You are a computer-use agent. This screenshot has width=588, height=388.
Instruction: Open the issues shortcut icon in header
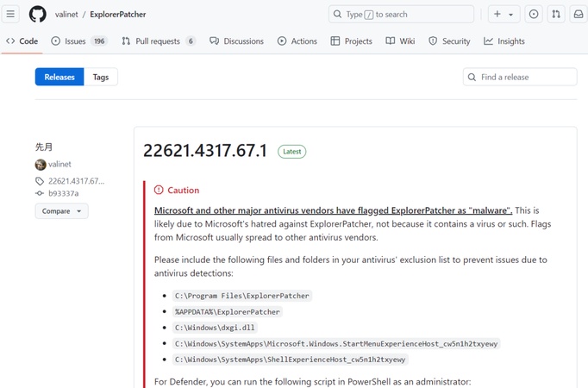coord(534,15)
